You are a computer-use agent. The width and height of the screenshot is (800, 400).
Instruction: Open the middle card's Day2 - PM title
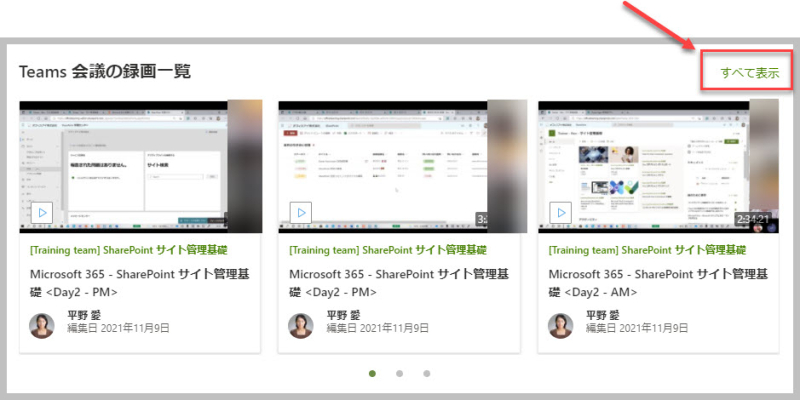tap(399, 283)
